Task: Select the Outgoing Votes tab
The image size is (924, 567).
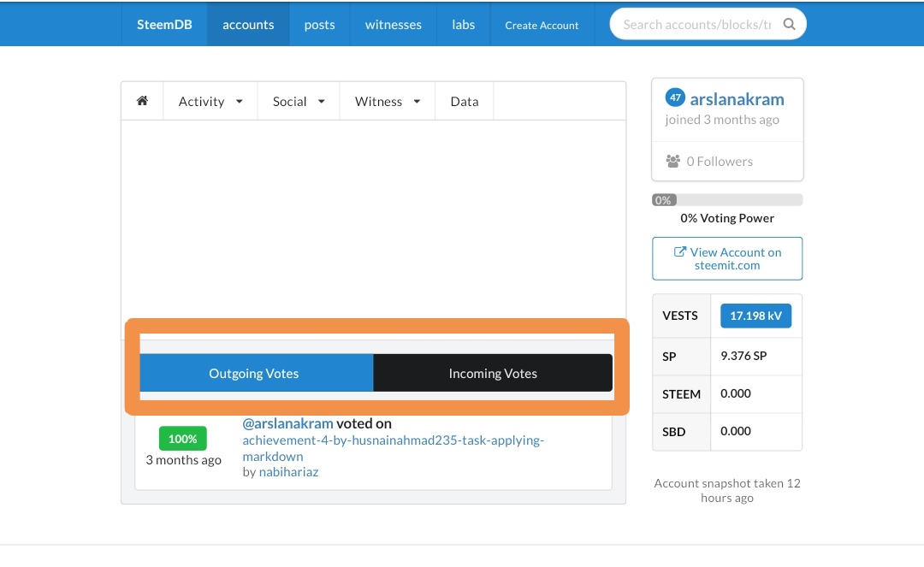Action: coord(257,373)
